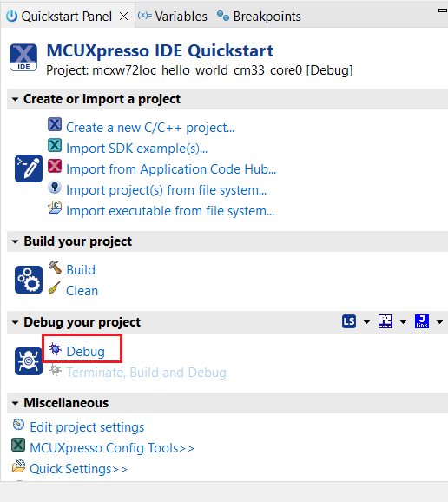Click the LinkServer LS probe icon
This screenshot has width=448, height=502.
tap(349, 321)
